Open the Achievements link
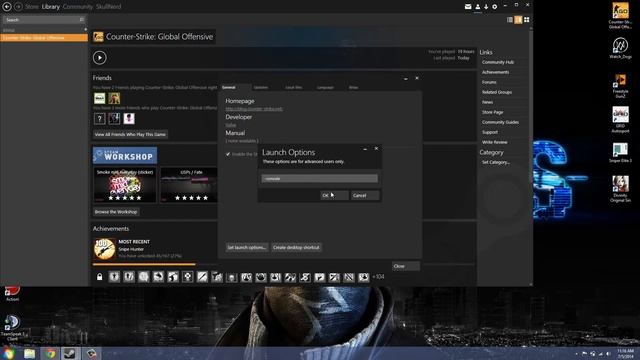This screenshot has width=640, height=360. tap(495, 72)
